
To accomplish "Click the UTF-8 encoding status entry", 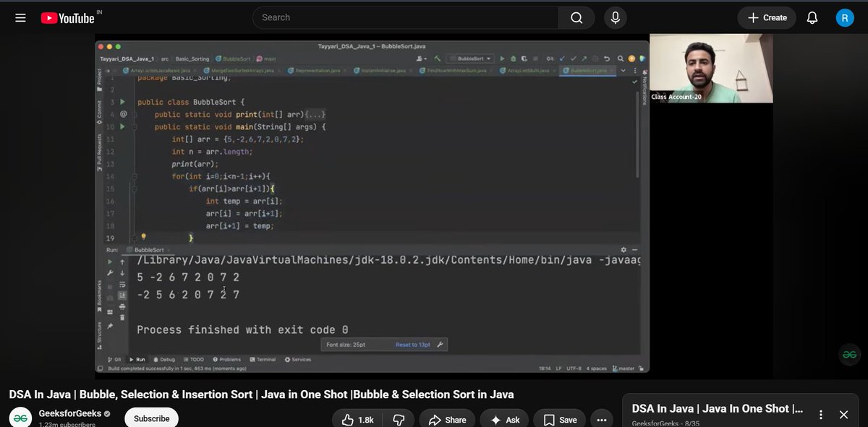I will point(575,368).
